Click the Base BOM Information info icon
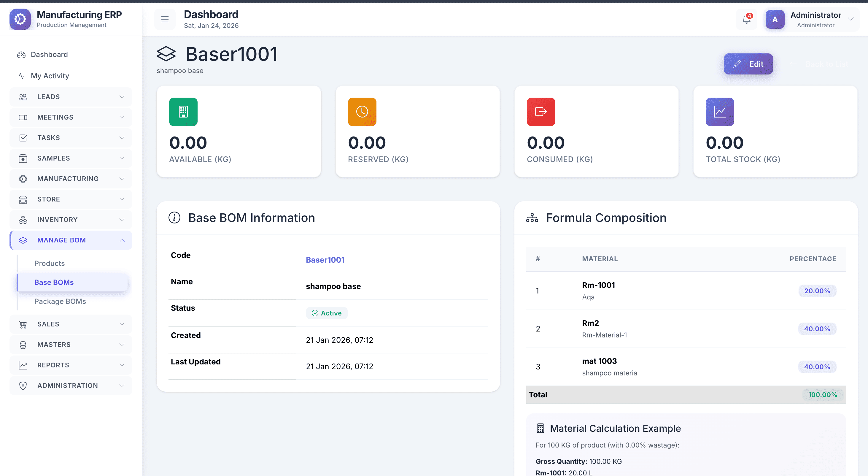868x476 pixels. point(174,218)
